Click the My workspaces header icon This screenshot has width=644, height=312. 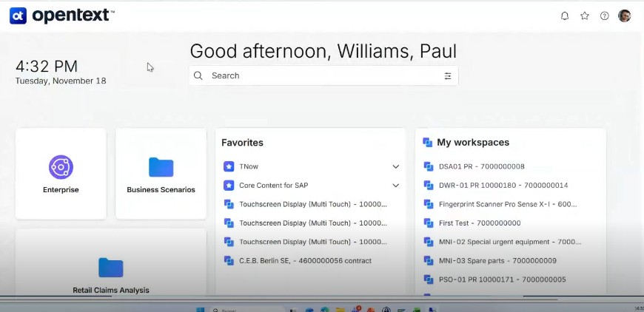[x=428, y=142]
